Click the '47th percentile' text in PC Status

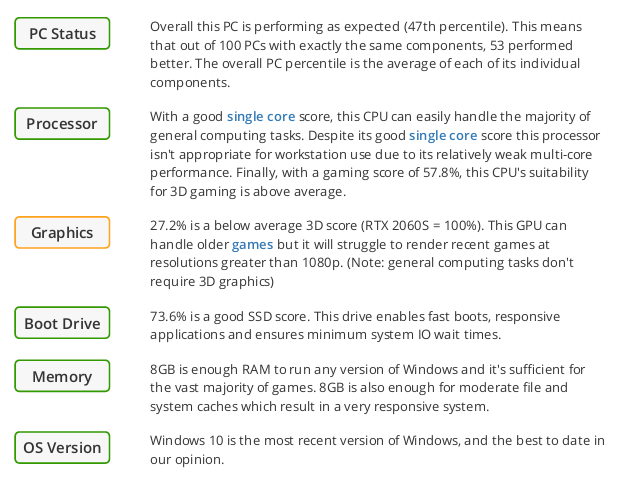click(x=456, y=27)
